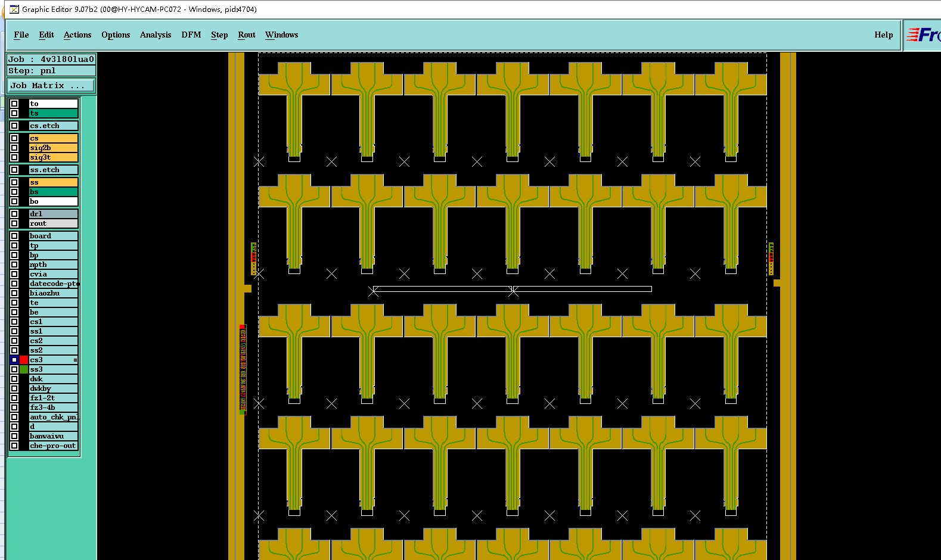Viewport: 941px width, 560px height.
Task: Open the File menu
Action: pos(21,35)
